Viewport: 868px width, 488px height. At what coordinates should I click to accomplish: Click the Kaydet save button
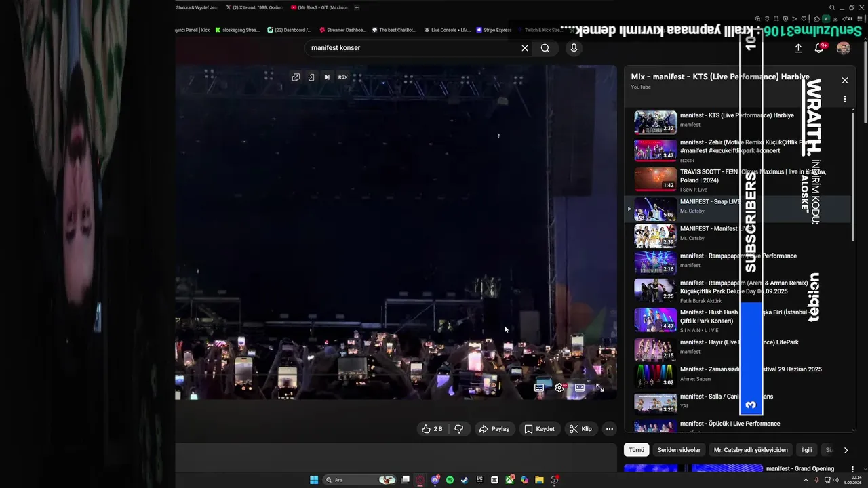540,429
